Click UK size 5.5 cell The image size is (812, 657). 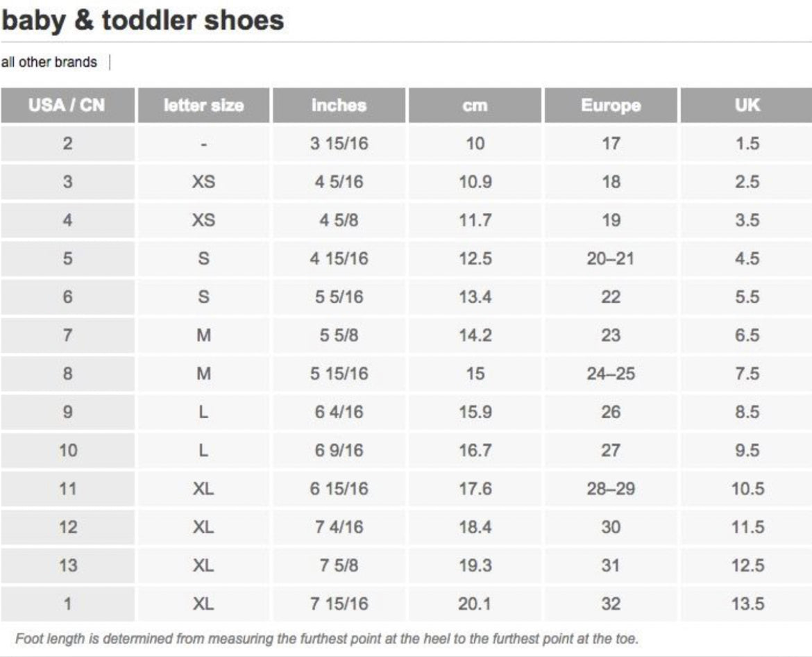point(747,297)
